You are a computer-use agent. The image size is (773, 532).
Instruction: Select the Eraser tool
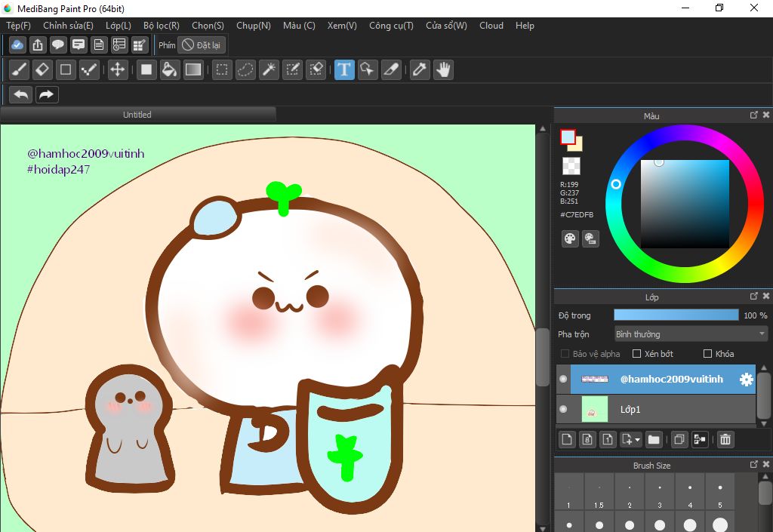[42, 70]
